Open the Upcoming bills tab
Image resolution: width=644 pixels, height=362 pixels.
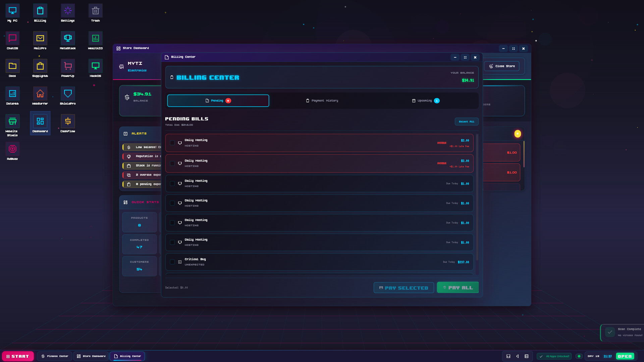(425, 101)
